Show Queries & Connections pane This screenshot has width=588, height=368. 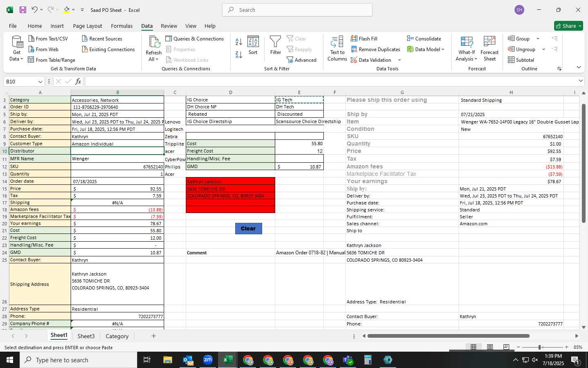195,38
